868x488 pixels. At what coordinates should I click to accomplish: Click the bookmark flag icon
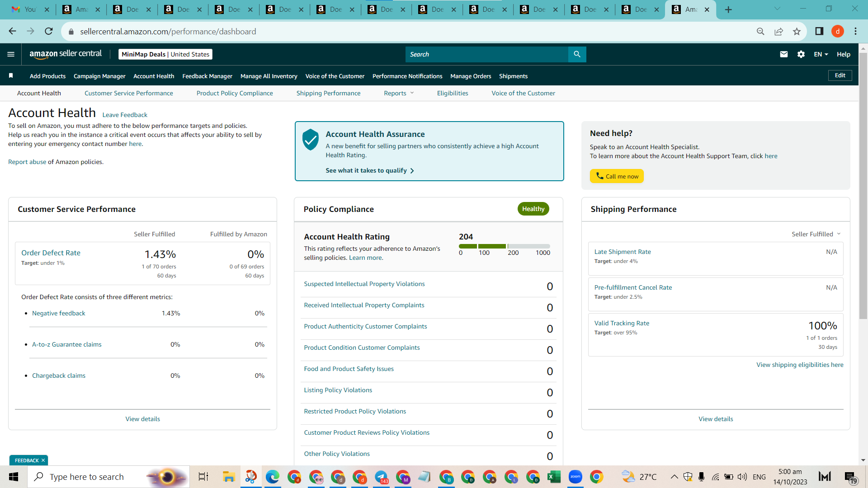click(x=11, y=76)
